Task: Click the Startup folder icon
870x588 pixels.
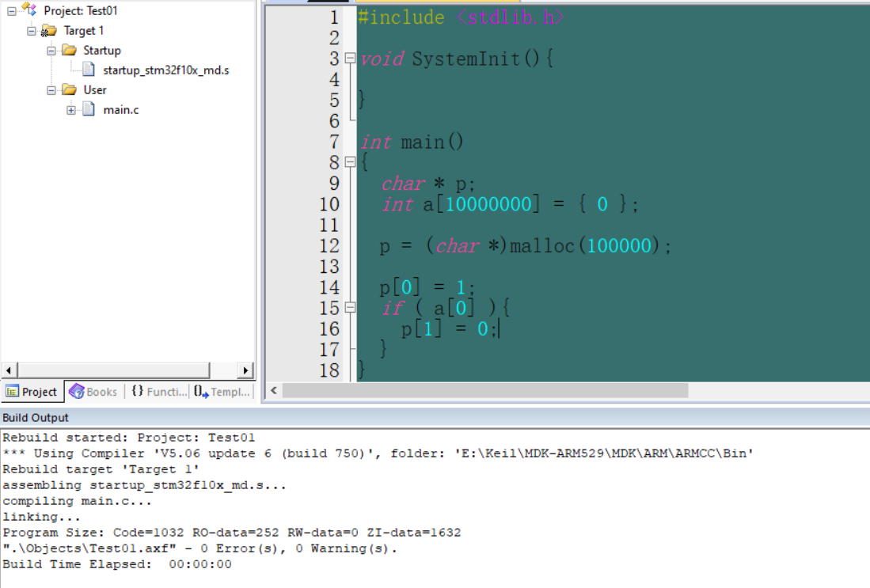Action: click(70, 50)
